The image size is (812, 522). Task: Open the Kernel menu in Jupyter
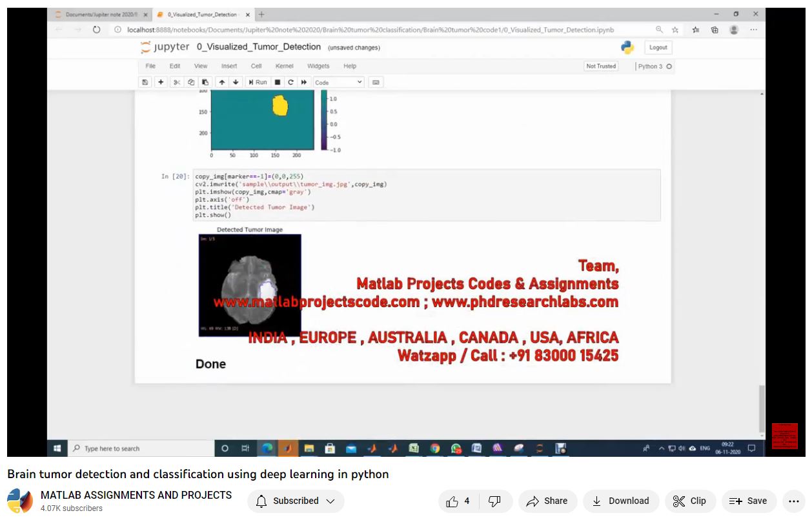pyautogui.click(x=284, y=66)
